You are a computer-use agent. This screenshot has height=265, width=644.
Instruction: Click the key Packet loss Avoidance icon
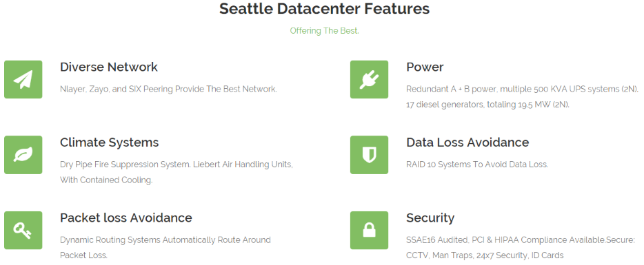[23, 230]
